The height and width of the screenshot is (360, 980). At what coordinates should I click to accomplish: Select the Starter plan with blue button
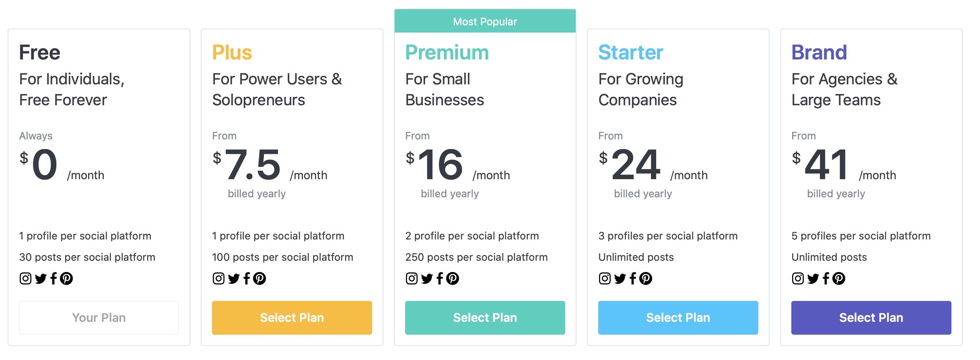pyautogui.click(x=678, y=317)
